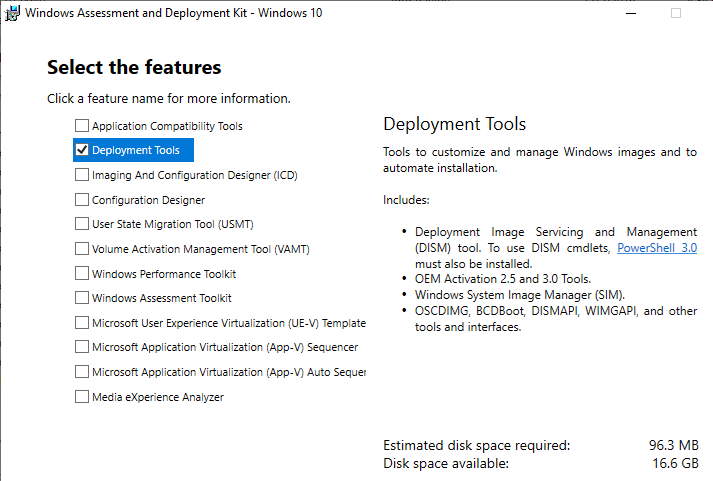
Task: Tick the Windows Performance Toolkit checkbox
Action: pos(82,273)
